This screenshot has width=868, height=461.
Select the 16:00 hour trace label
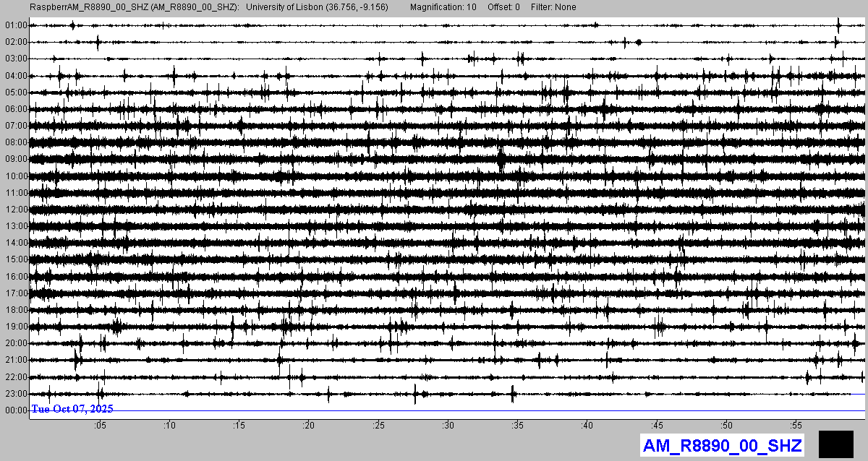click(15, 277)
